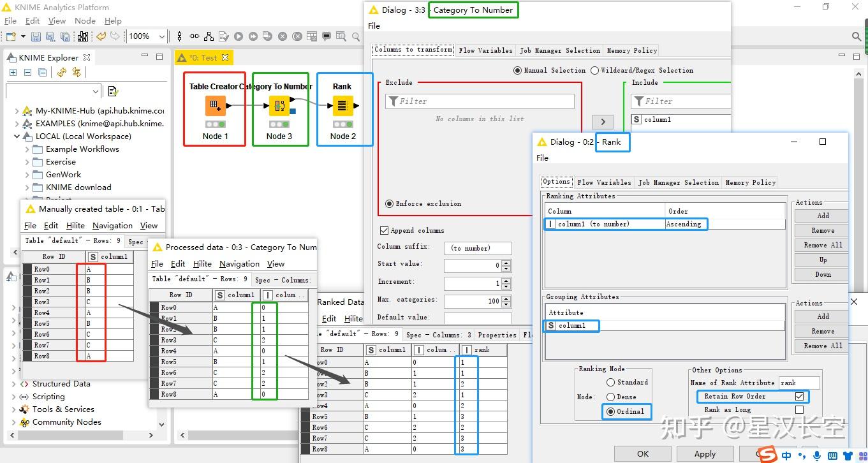
Task: Click the Save All icon in toolbar
Action: click(65, 37)
